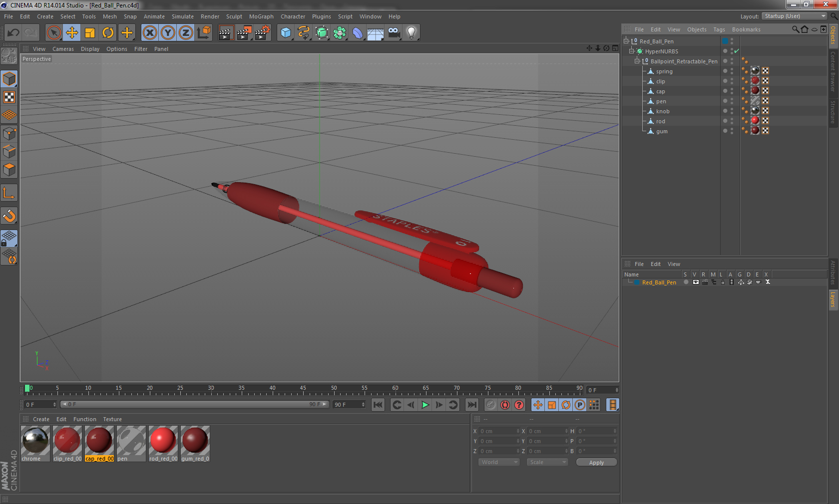839x504 pixels.
Task: Open the deformer objects icon
Action: click(358, 33)
